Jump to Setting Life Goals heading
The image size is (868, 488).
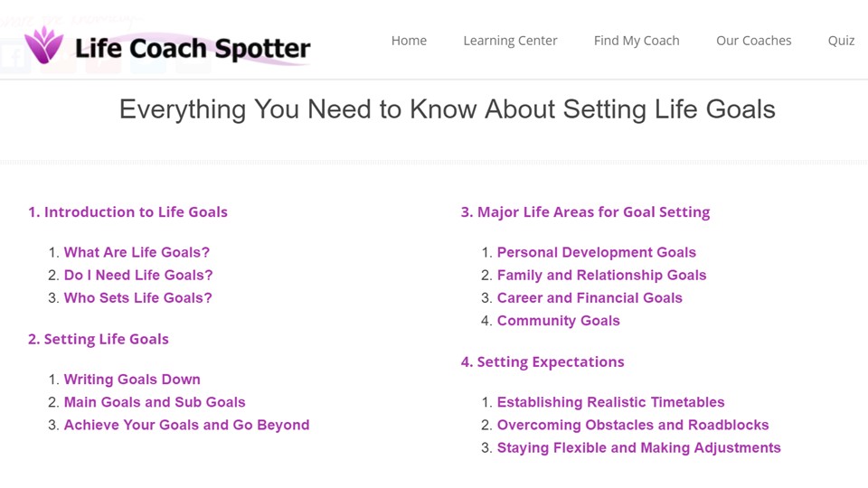(x=99, y=339)
